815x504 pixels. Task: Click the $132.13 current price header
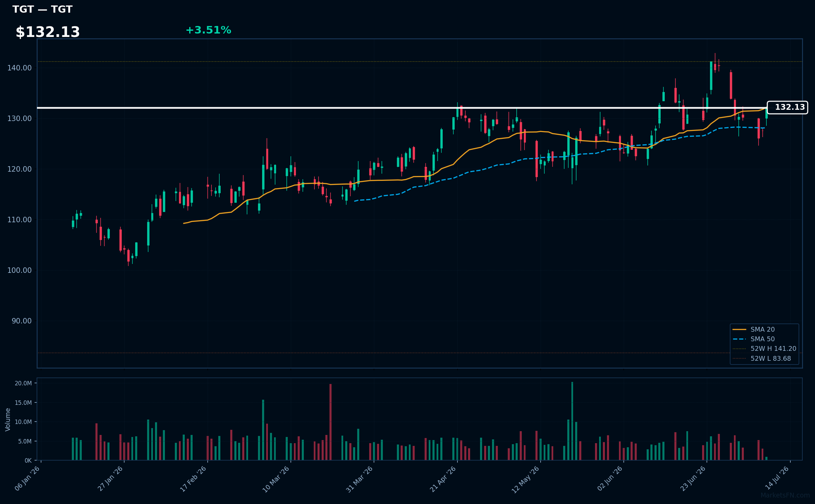tap(48, 32)
